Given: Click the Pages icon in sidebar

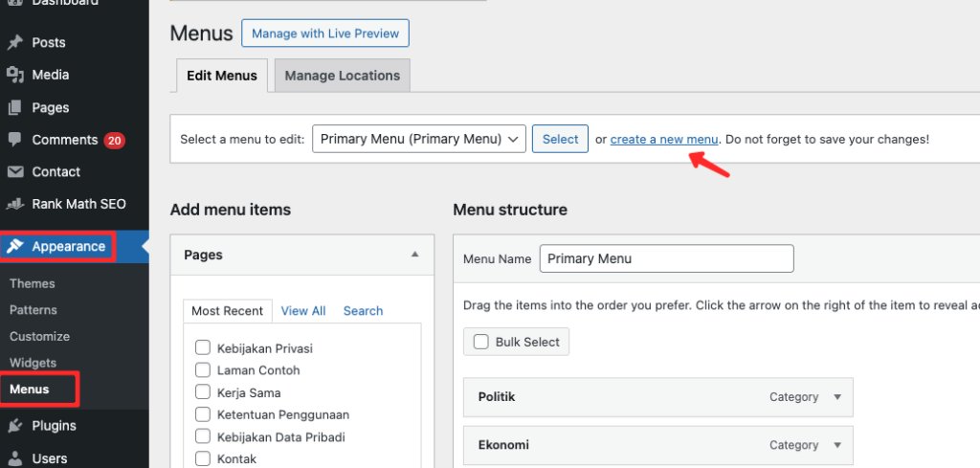Looking at the screenshot, I should 15,107.
